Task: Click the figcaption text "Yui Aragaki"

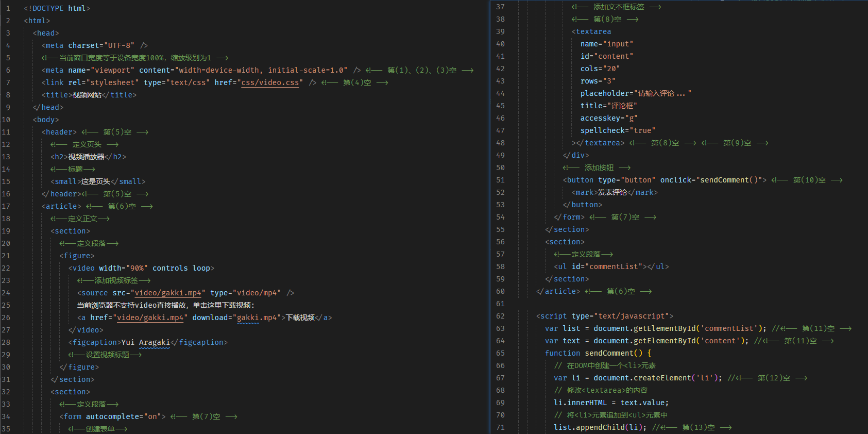Action: (145, 342)
